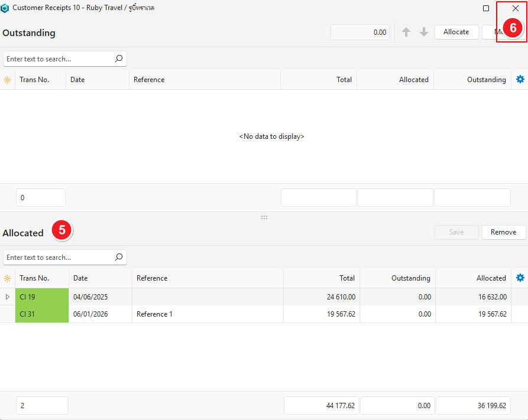Focus the Allocated search text field
This screenshot has width=528, height=420.
pos(58,258)
